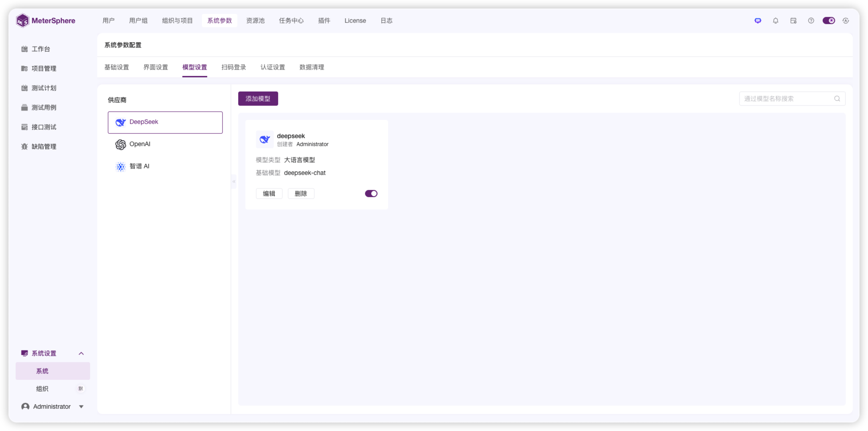The image size is (868, 431).
Task: Delete the deepseek model via 删除
Action: tap(301, 193)
